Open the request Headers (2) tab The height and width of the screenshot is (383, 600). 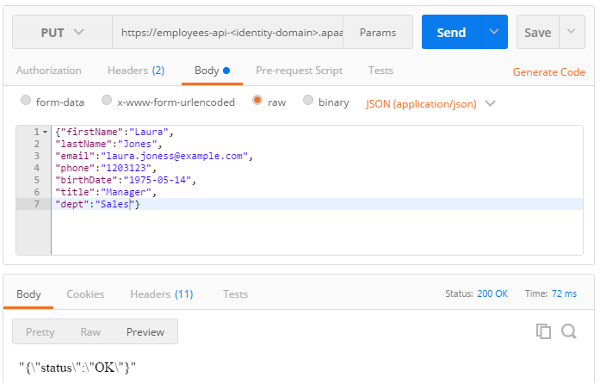click(x=136, y=70)
